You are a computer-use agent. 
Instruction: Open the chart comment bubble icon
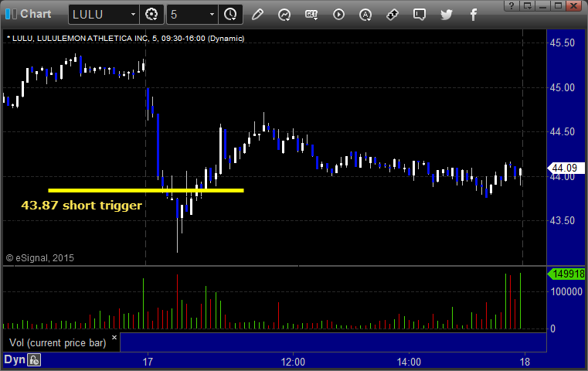(420, 15)
